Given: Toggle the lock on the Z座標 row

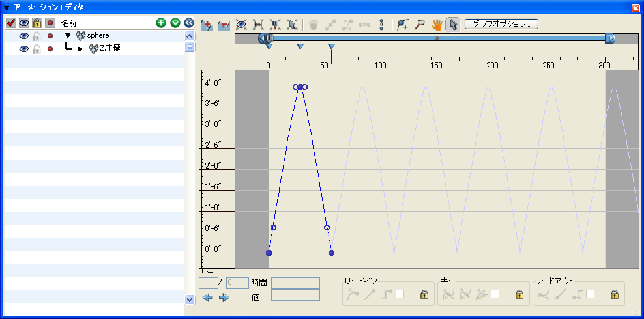Looking at the screenshot, I should pyautogui.click(x=37, y=49).
